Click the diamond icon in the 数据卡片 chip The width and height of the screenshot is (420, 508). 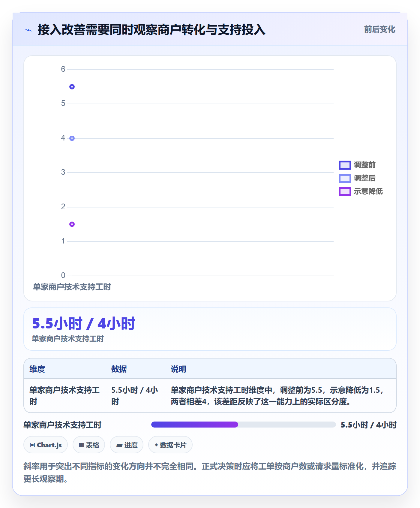tap(156, 445)
